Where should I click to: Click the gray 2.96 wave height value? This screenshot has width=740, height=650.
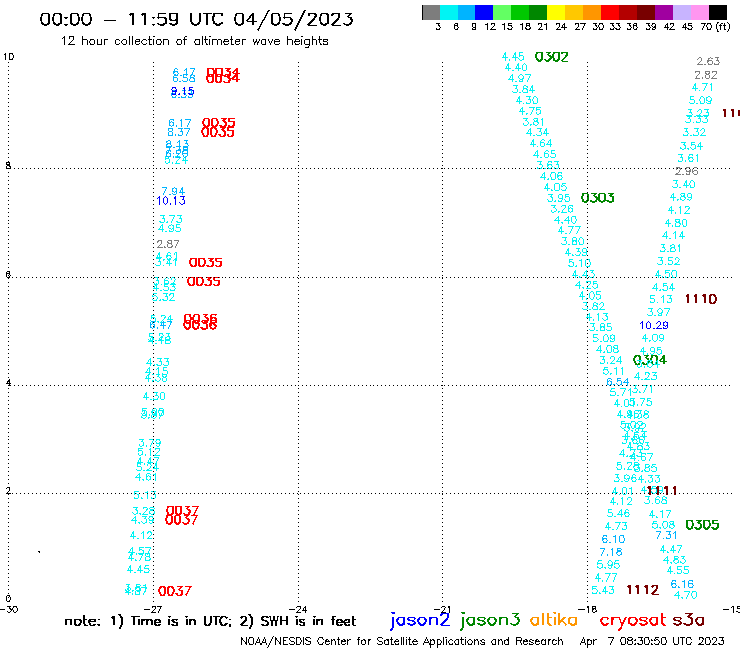point(687,171)
